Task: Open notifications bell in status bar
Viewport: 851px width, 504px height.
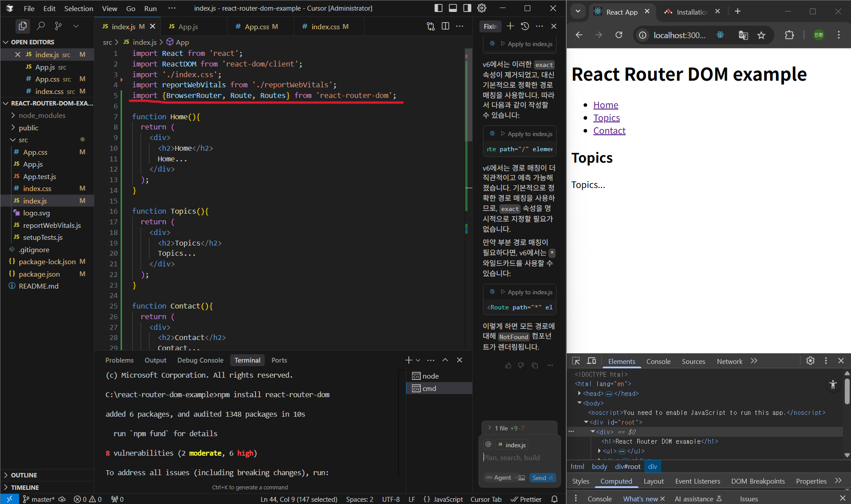Action: [554, 499]
